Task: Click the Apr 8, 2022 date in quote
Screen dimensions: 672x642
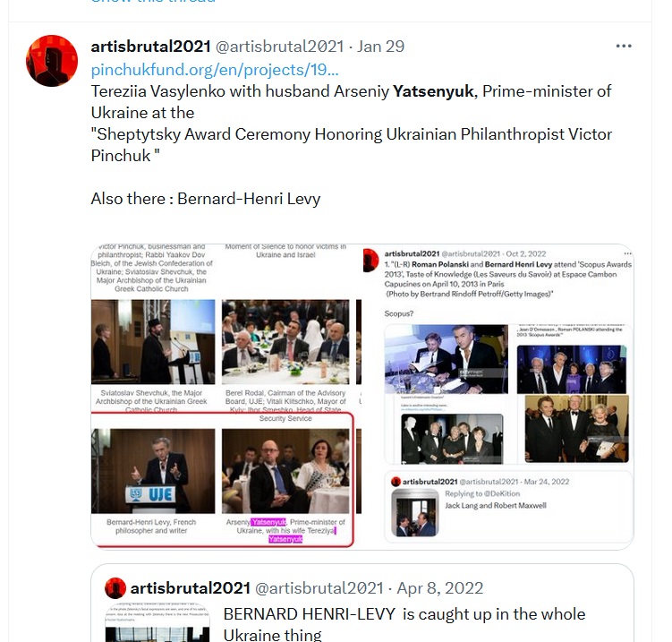Action: coord(439,588)
